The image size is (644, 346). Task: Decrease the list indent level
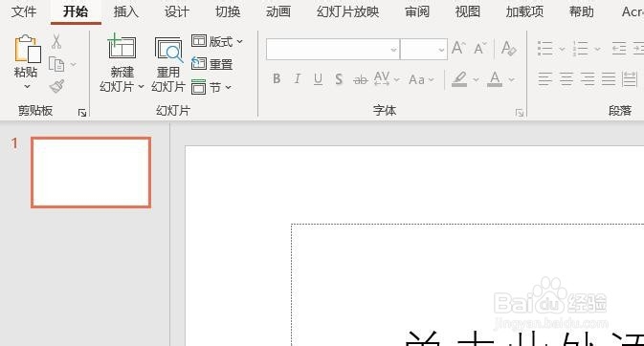pos(619,49)
